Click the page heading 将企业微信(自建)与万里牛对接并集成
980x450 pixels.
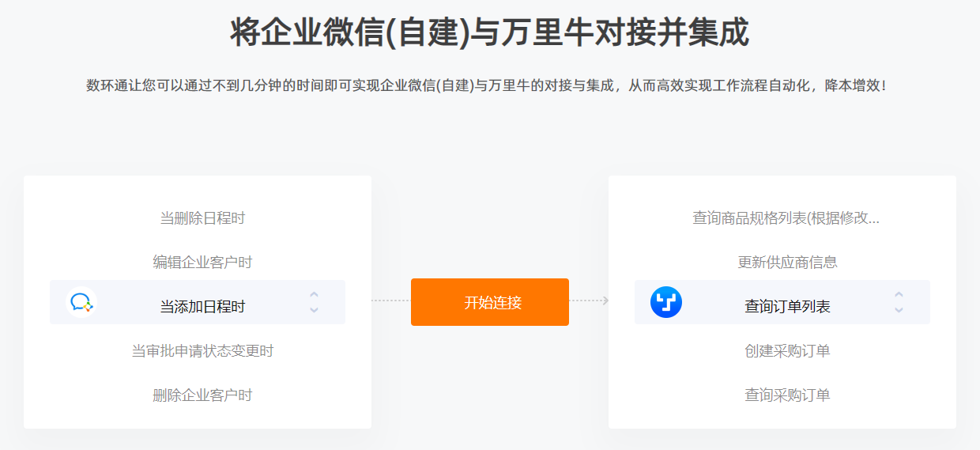[x=490, y=33]
